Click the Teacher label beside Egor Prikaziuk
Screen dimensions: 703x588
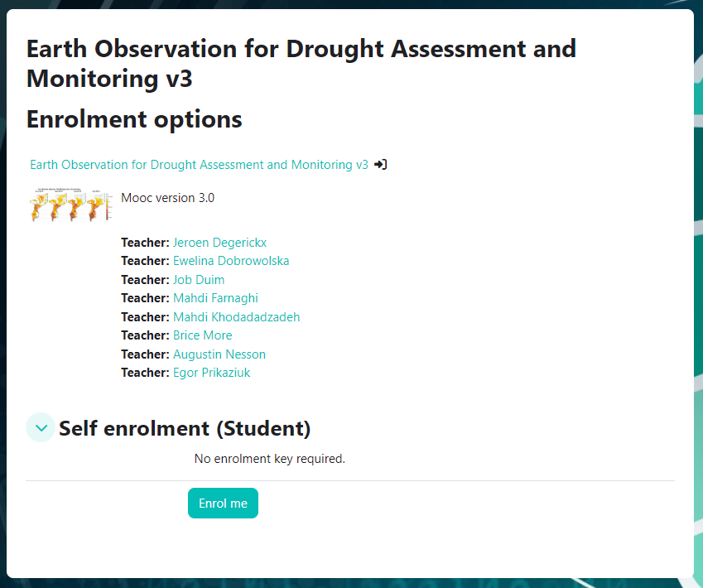[145, 373]
